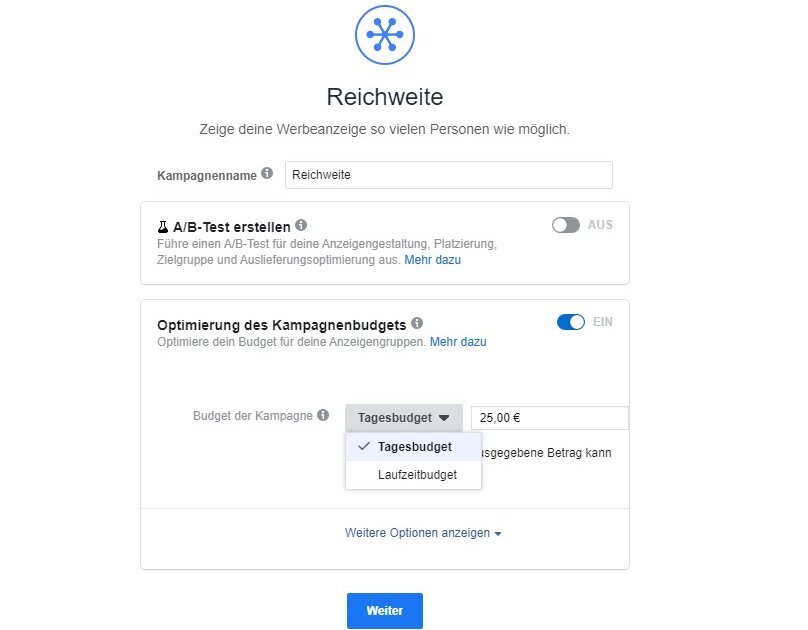Disable the Kampagnenbudget optimization toggle
Viewport: 808px width, 630px height.
[x=571, y=320]
